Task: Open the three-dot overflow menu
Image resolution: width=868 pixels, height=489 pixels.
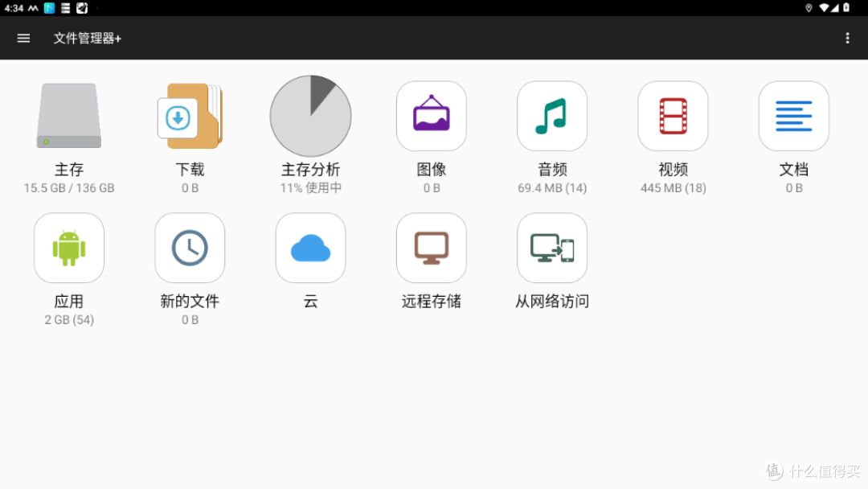Action: 847,39
